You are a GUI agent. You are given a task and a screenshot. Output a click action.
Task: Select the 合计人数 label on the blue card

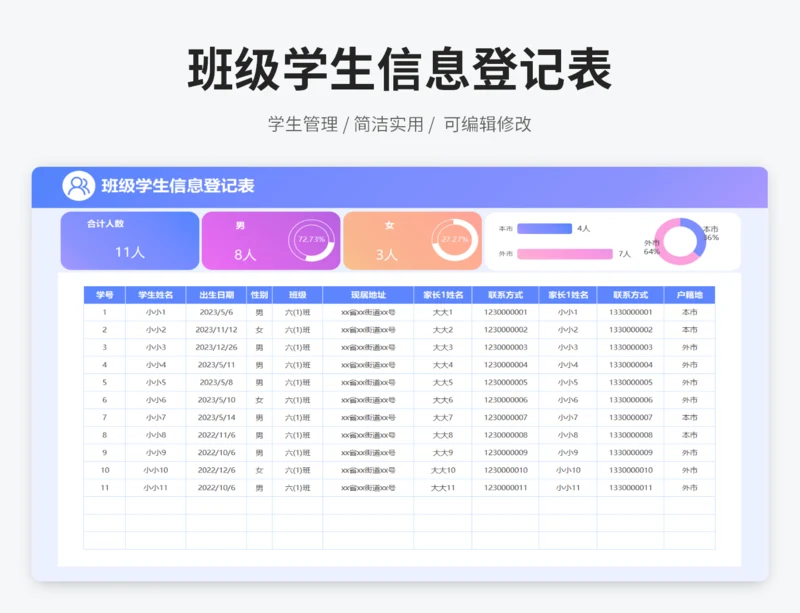pyautogui.click(x=105, y=224)
